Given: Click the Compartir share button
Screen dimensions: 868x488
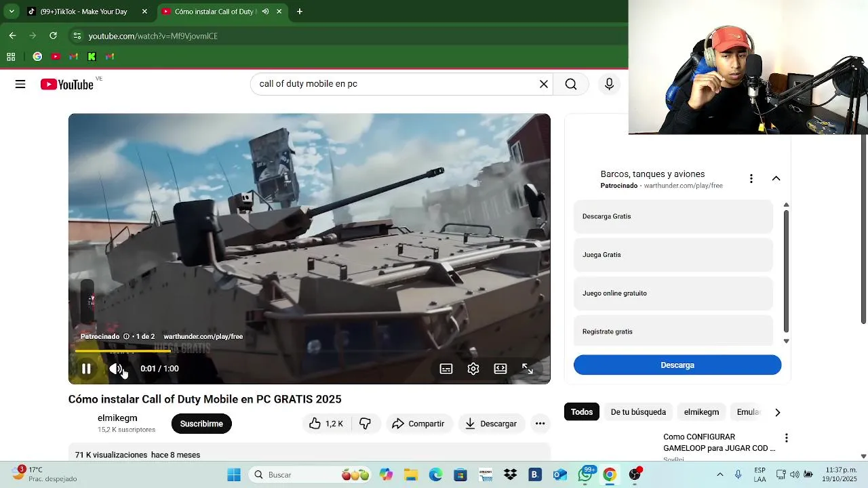Looking at the screenshot, I should (x=418, y=424).
